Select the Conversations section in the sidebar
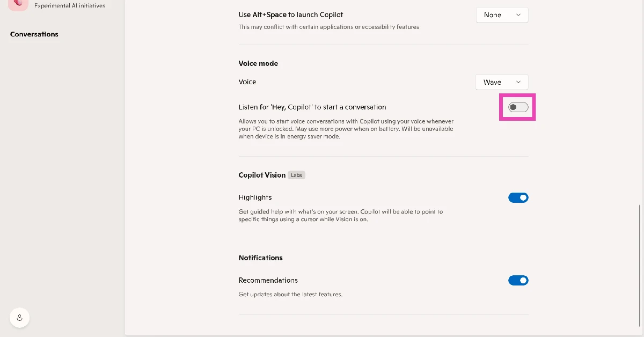 pos(34,34)
